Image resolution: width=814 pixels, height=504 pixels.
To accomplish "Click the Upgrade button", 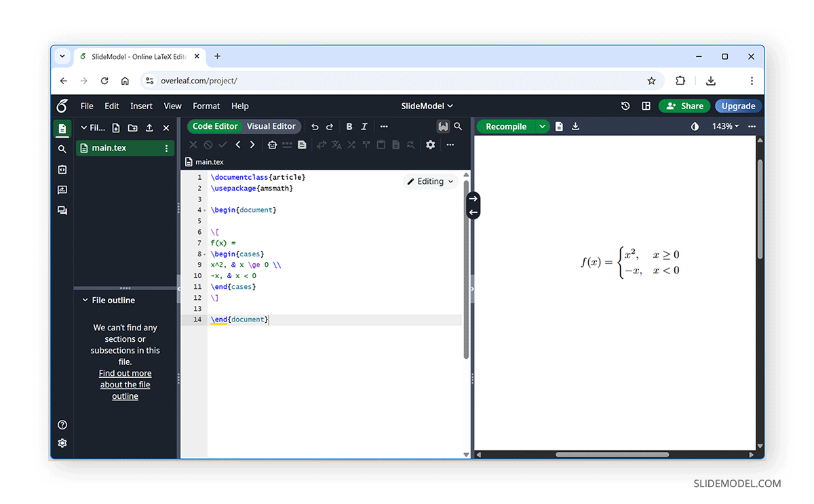I will tap(738, 106).
